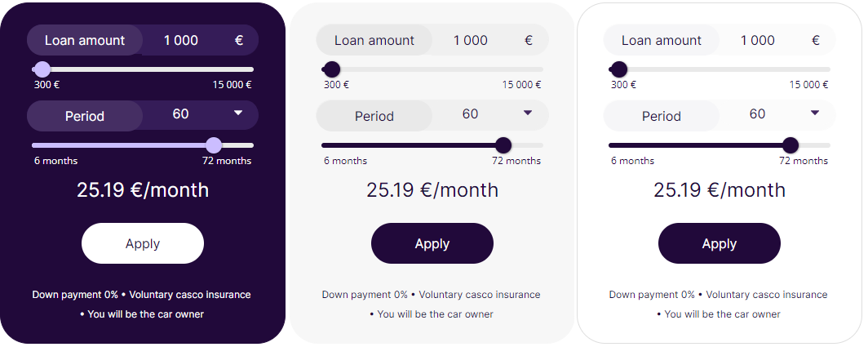Open the period dropdown on dark card
868x347 pixels.
[237, 113]
